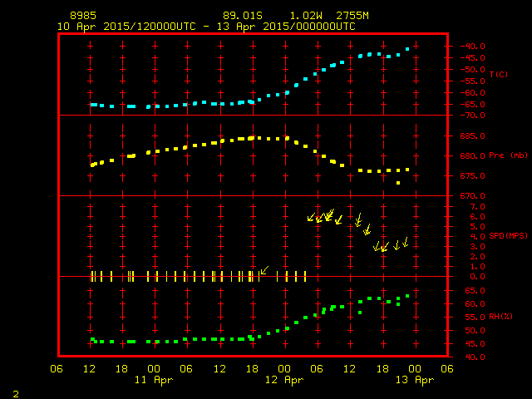
Task: Click the 5.0 wind speed axis value
Action: point(477,227)
